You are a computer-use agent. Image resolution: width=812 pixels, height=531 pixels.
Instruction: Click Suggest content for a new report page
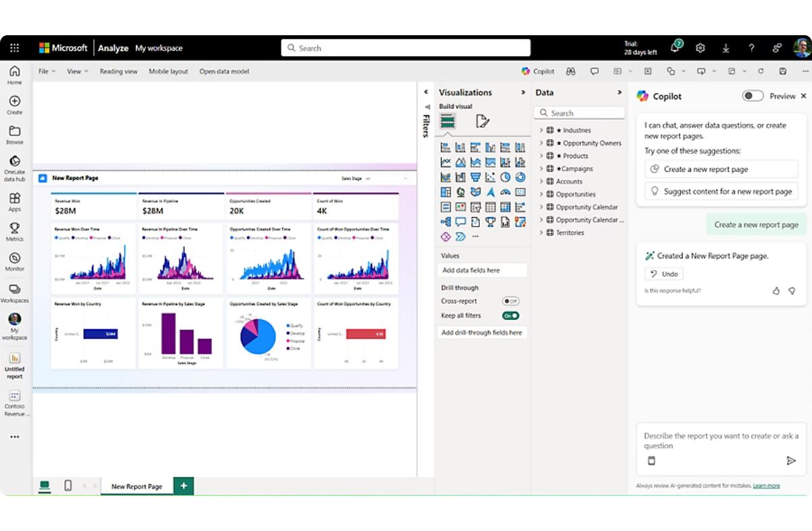tap(721, 191)
